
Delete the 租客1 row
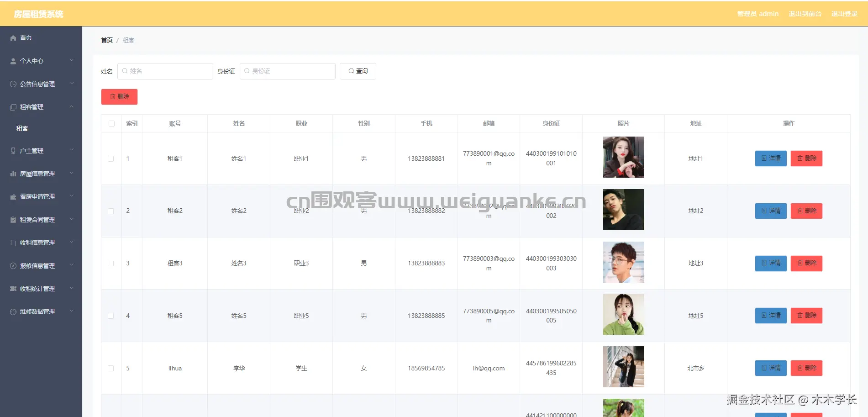pyautogui.click(x=806, y=158)
